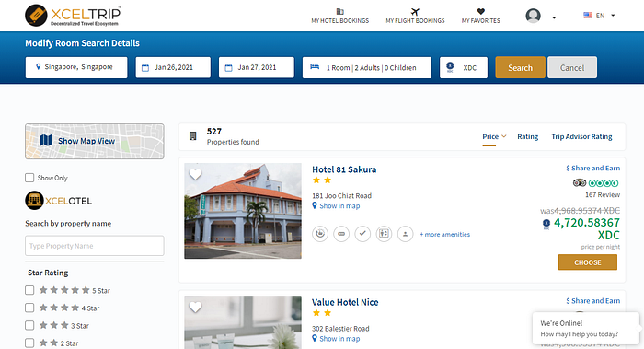Screen dimensions: 644x349
Task: Check the 5 Star rating filter
Action: pyautogui.click(x=29, y=290)
